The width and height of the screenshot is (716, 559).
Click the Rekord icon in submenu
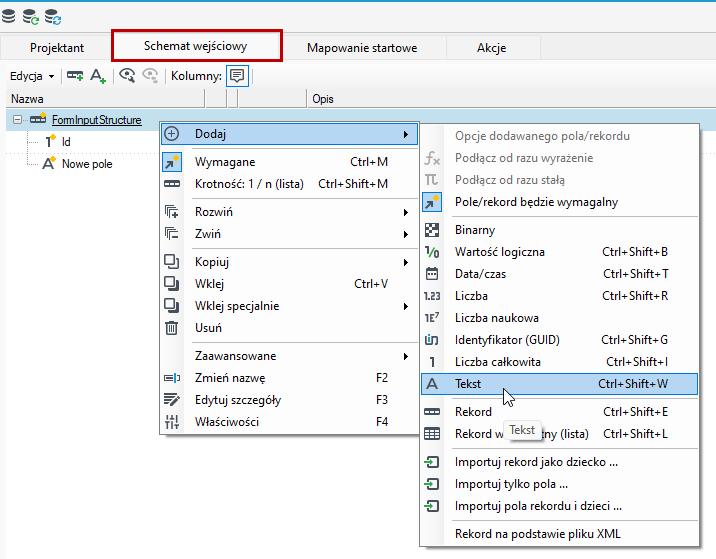click(432, 411)
